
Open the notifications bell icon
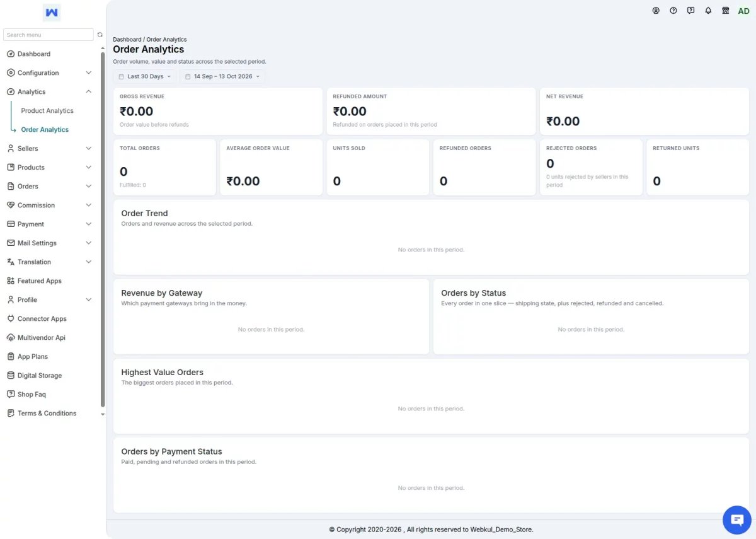click(x=708, y=11)
